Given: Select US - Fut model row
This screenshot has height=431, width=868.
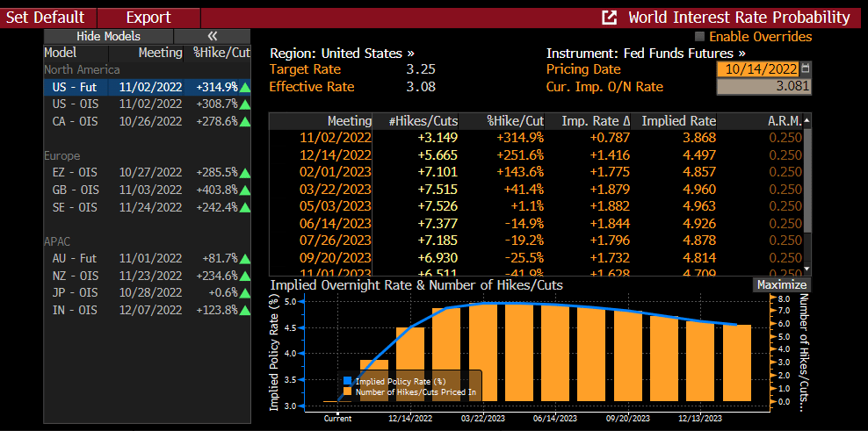Looking at the screenshot, I should (148, 87).
